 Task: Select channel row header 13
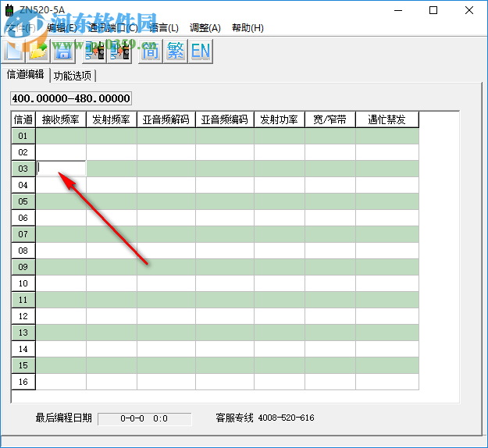pos(23,332)
